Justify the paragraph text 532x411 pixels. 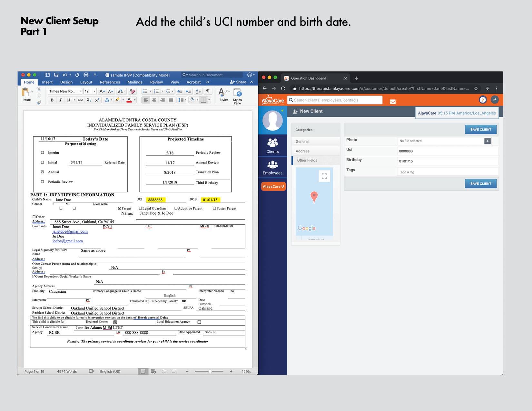point(171,100)
